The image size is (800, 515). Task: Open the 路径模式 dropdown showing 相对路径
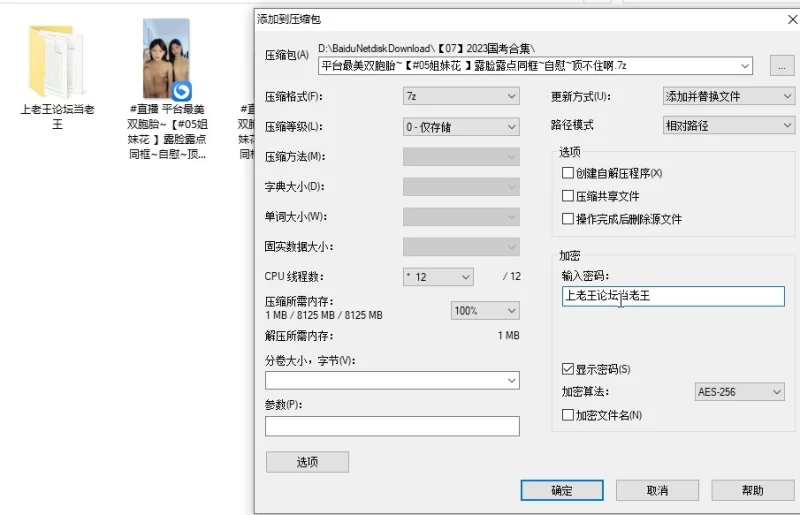click(729, 125)
